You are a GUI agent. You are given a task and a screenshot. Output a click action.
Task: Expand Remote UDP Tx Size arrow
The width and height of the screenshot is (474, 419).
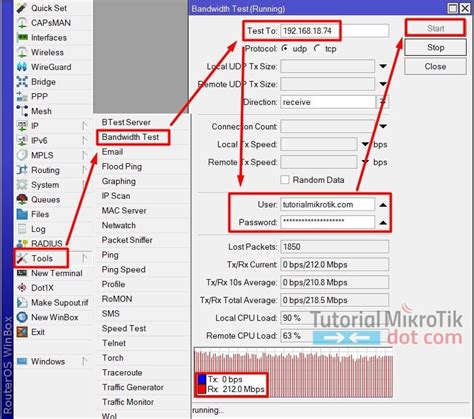(383, 84)
